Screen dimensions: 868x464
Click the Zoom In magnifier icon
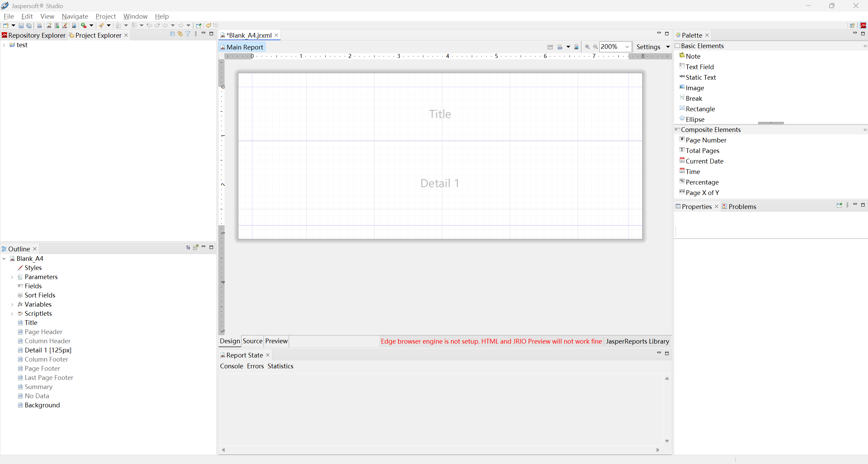(587, 47)
